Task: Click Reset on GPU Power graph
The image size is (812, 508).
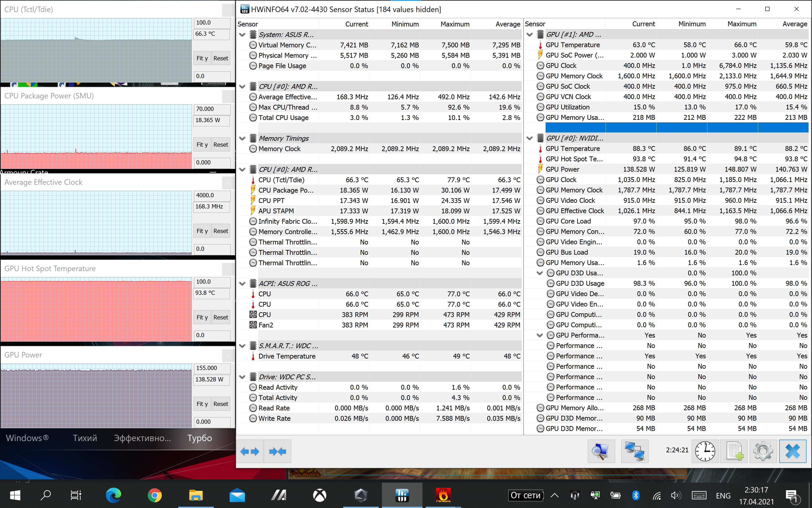Action: point(221,403)
